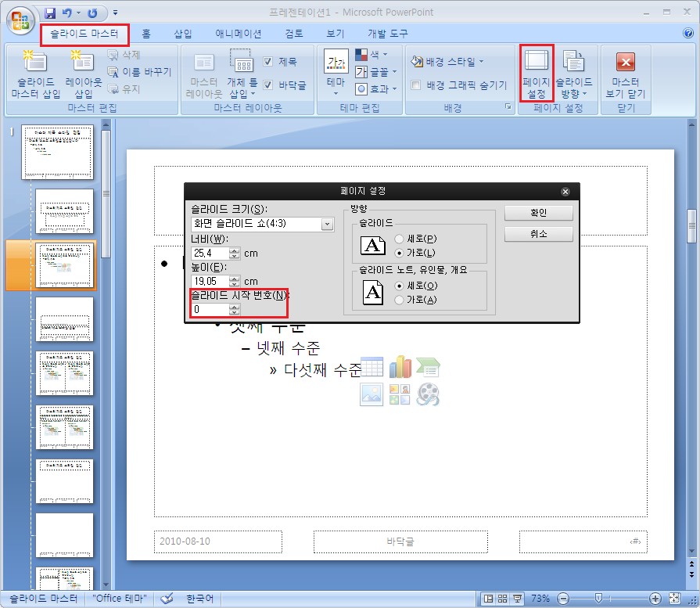The height and width of the screenshot is (608, 700).
Task: Increase the 너비 width spinner up
Action: [x=235, y=250]
